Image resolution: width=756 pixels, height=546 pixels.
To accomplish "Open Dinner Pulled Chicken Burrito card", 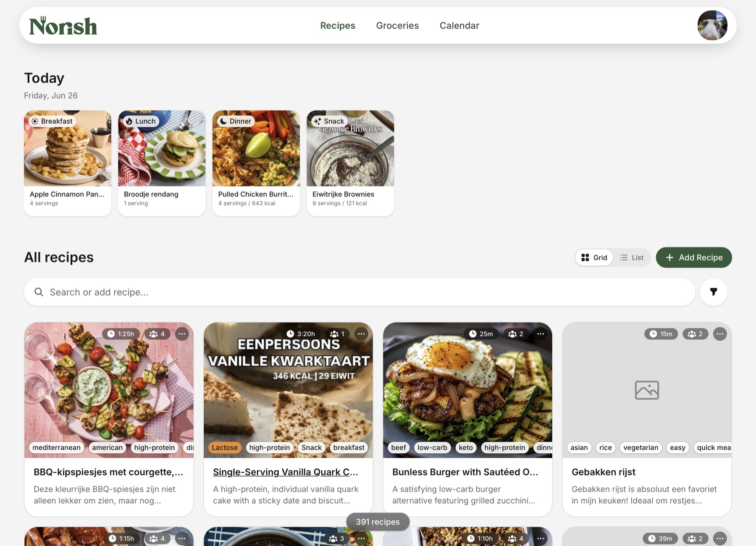I will [256, 163].
